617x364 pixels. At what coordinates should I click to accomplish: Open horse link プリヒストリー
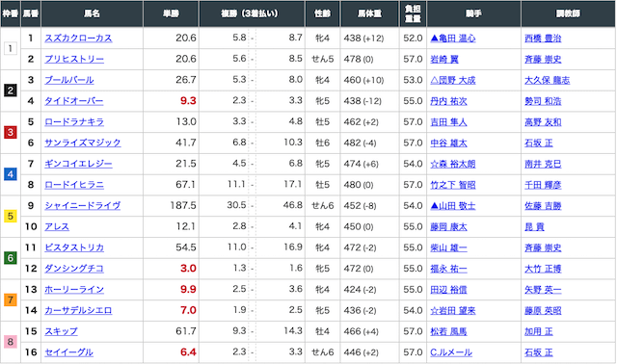pos(74,59)
